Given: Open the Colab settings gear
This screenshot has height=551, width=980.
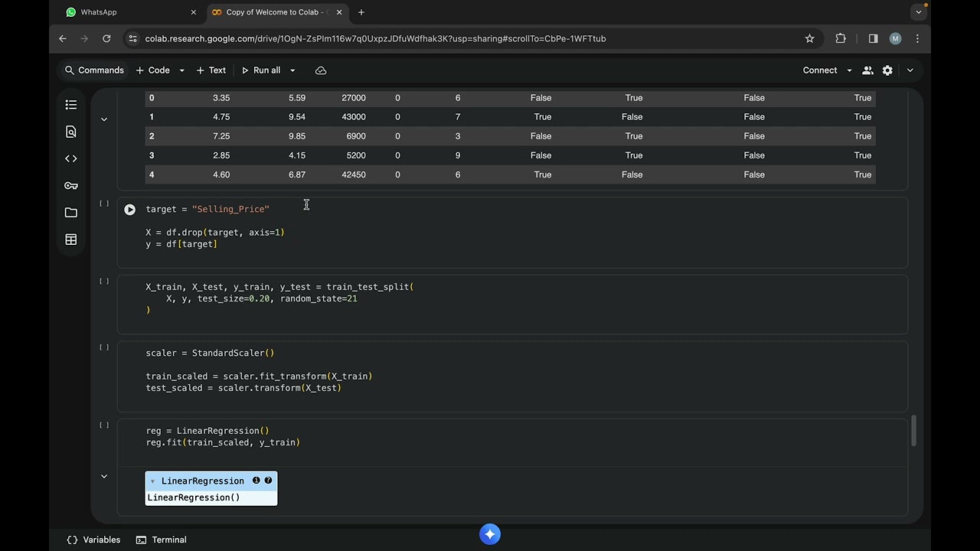Looking at the screenshot, I should coord(887,70).
